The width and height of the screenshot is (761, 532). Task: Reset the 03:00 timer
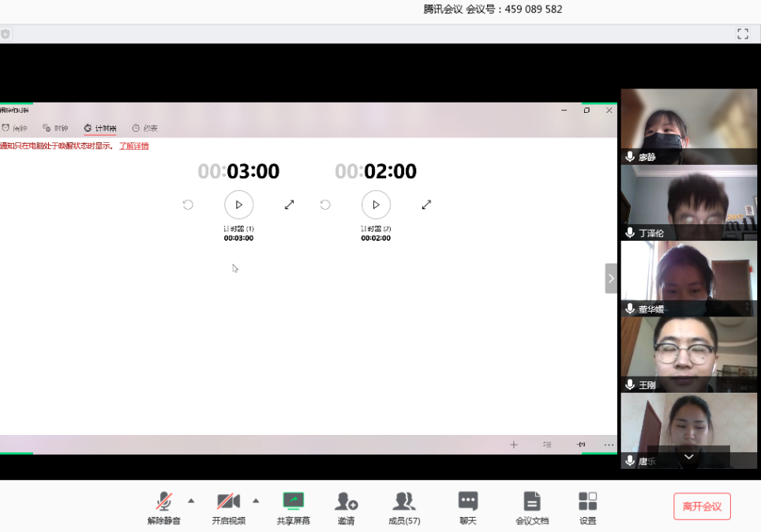tap(188, 204)
